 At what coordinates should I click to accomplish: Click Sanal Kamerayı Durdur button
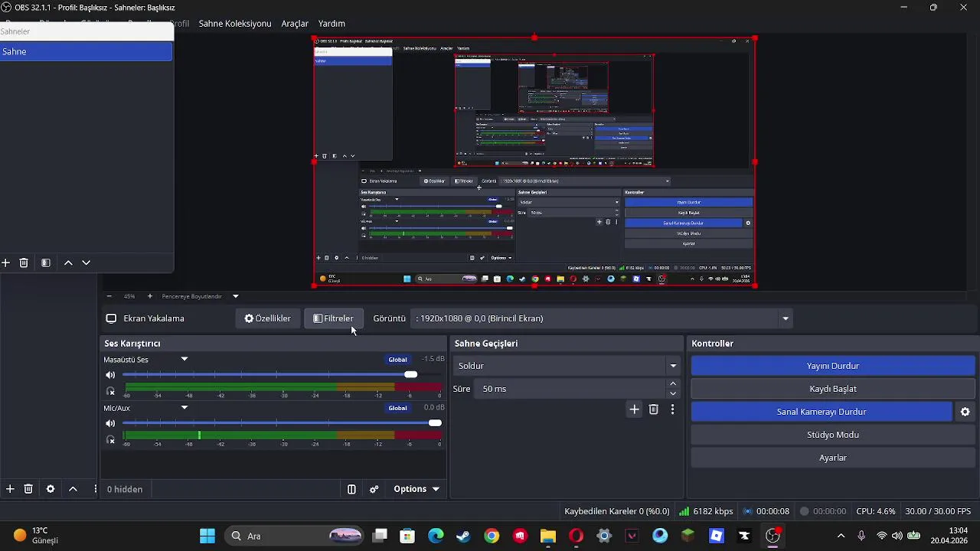tap(822, 412)
